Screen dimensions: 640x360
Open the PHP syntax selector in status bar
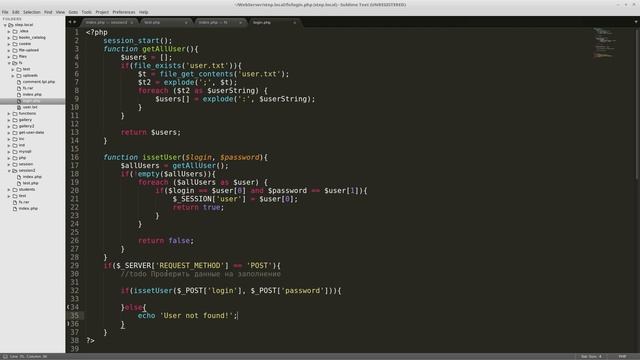click(622, 357)
